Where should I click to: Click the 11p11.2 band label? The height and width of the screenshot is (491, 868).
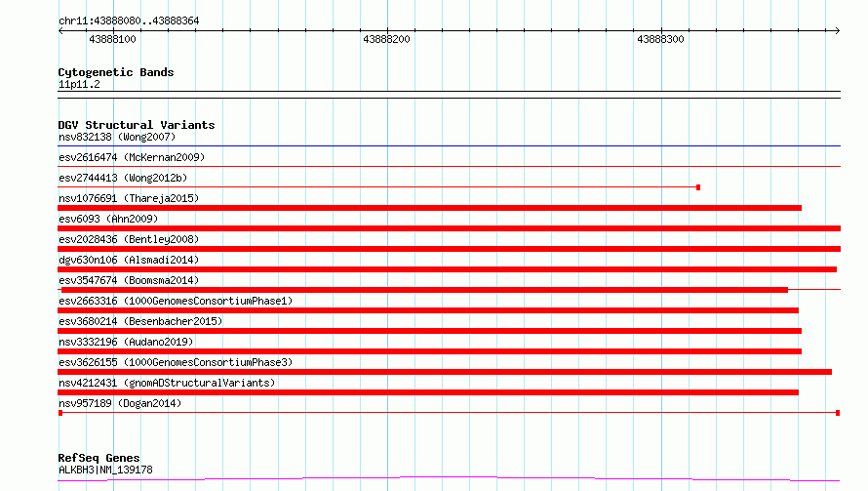tap(79, 85)
